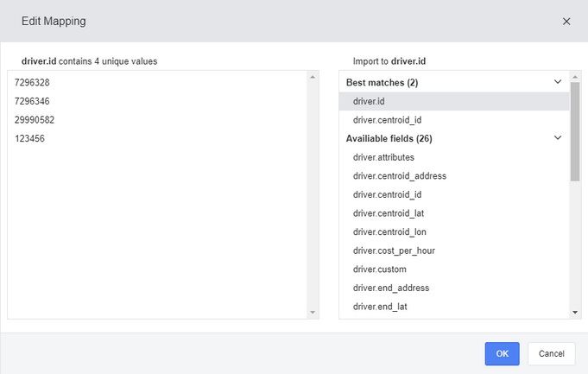588x374 pixels.
Task: Click unique value 7296328
Action: 32,83
